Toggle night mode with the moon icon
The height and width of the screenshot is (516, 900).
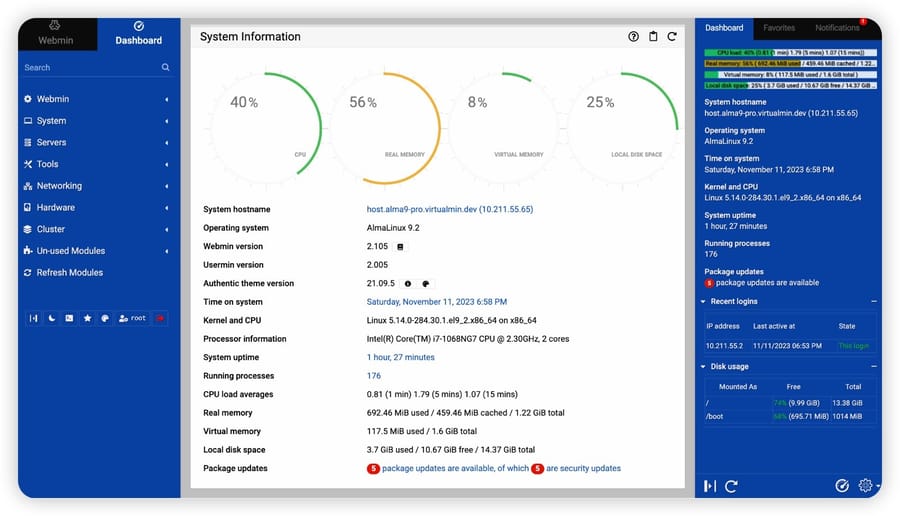(x=52, y=318)
